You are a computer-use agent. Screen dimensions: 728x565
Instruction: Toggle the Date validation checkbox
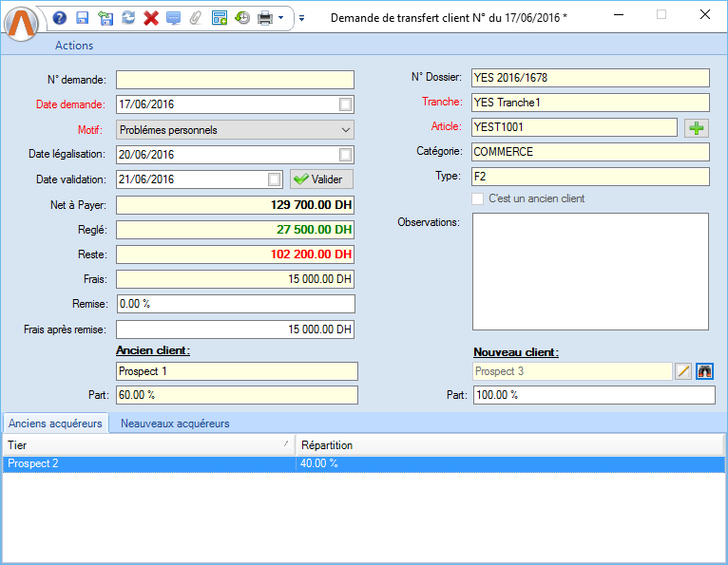[275, 179]
